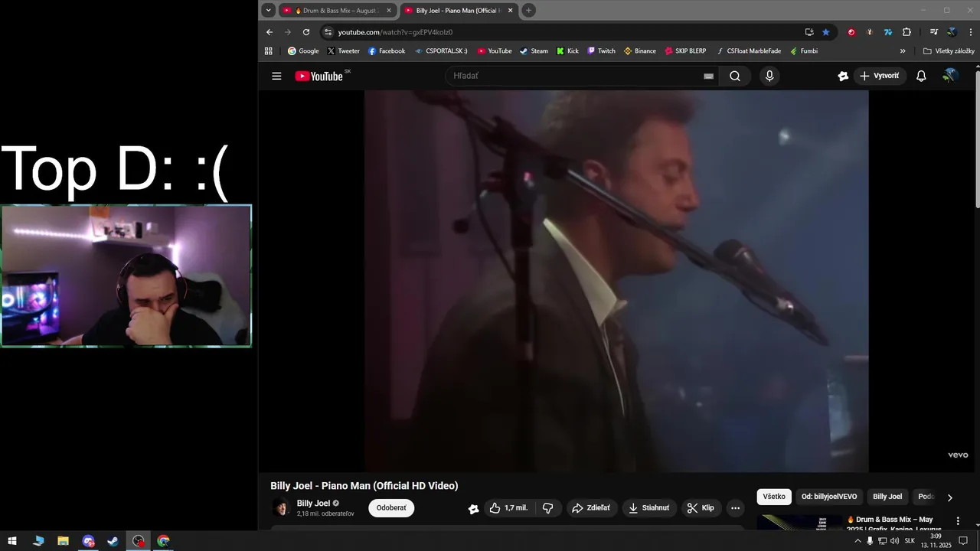This screenshot has width=980, height=551.
Task: Open more actions ellipsis under video
Action: click(735, 508)
